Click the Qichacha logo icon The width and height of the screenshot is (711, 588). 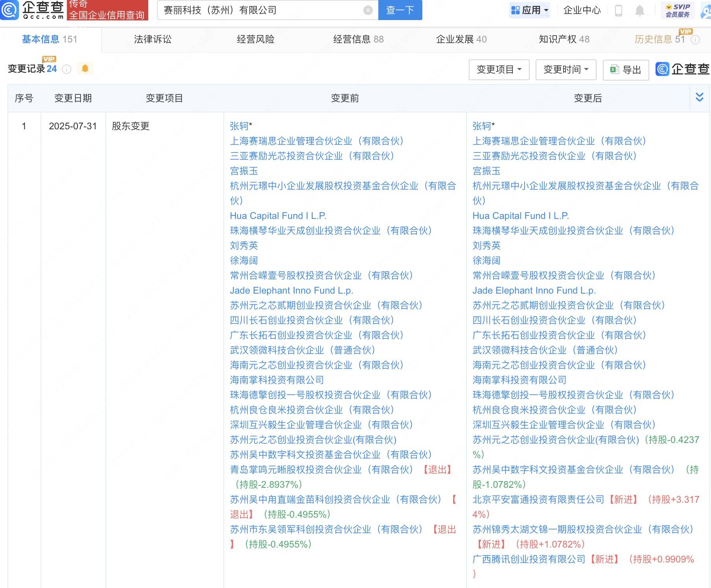point(9,10)
